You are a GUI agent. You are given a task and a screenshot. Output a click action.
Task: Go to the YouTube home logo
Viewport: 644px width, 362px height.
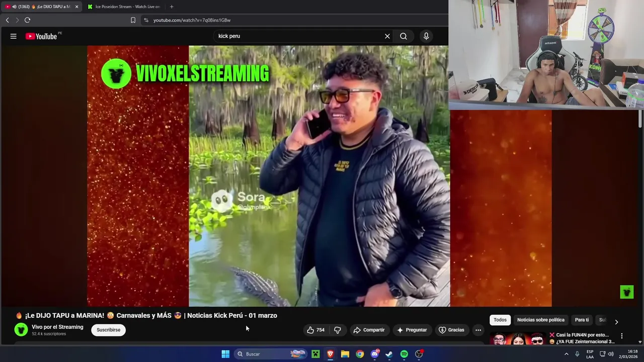pyautogui.click(x=41, y=36)
